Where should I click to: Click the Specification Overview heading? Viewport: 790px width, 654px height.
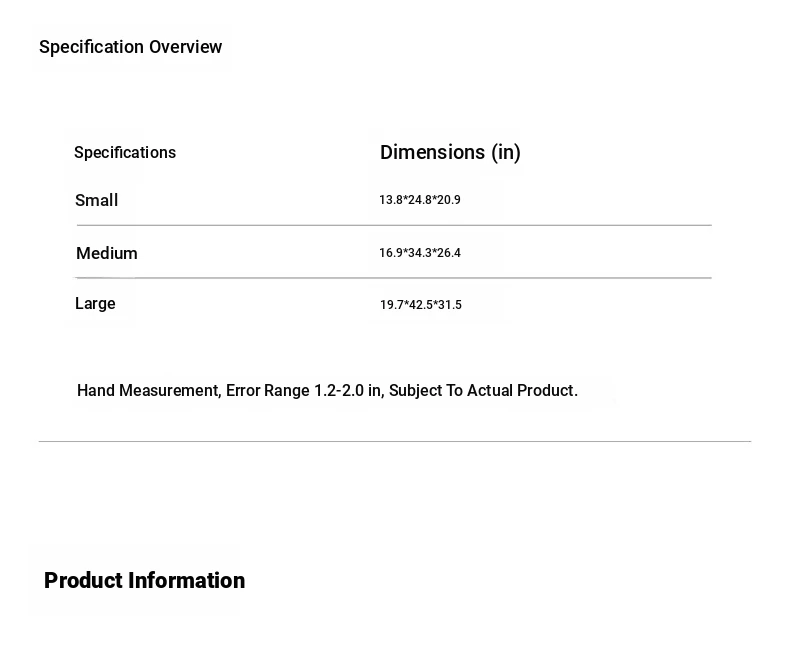tap(130, 47)
